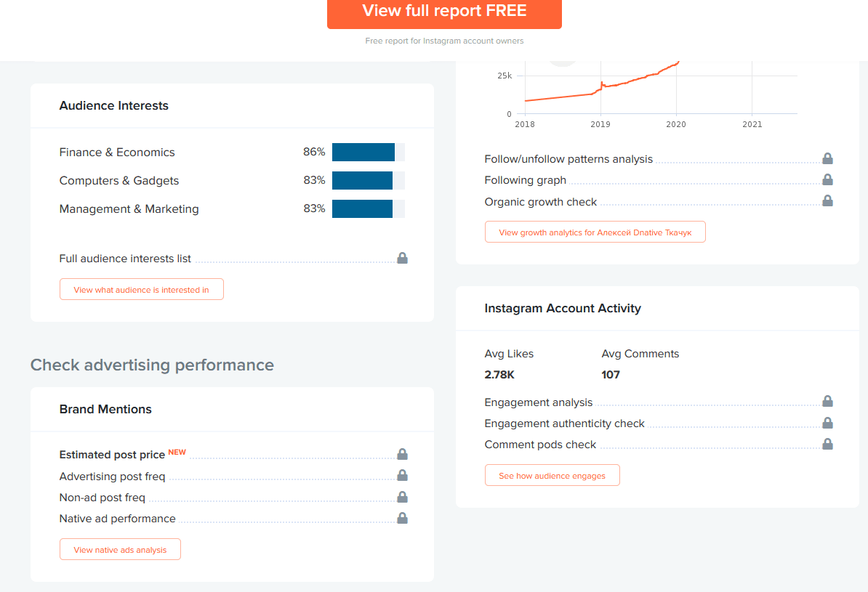The width and height of the screenshot is (868, 592).
Task: Click lock icon for Engagement authenticity check
Action: tap(827, 423)
